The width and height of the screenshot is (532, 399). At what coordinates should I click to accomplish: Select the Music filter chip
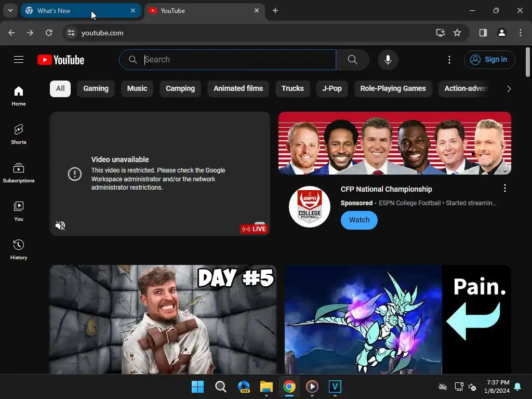[137, 88]
